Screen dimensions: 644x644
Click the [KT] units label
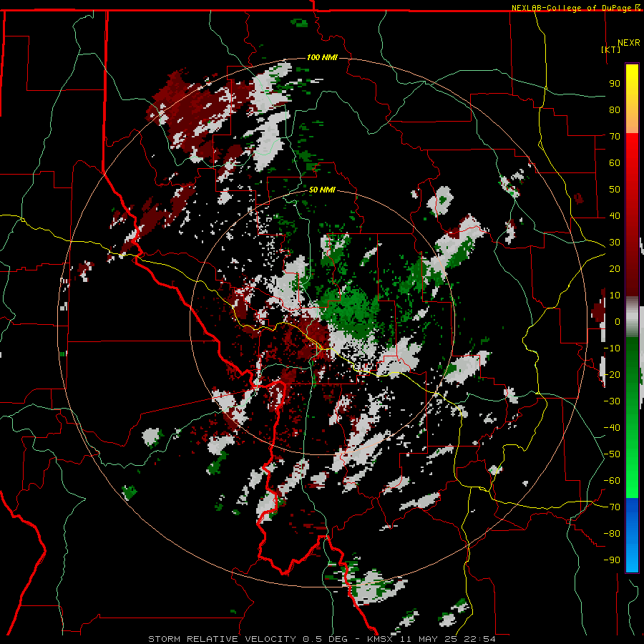[611, 49]
